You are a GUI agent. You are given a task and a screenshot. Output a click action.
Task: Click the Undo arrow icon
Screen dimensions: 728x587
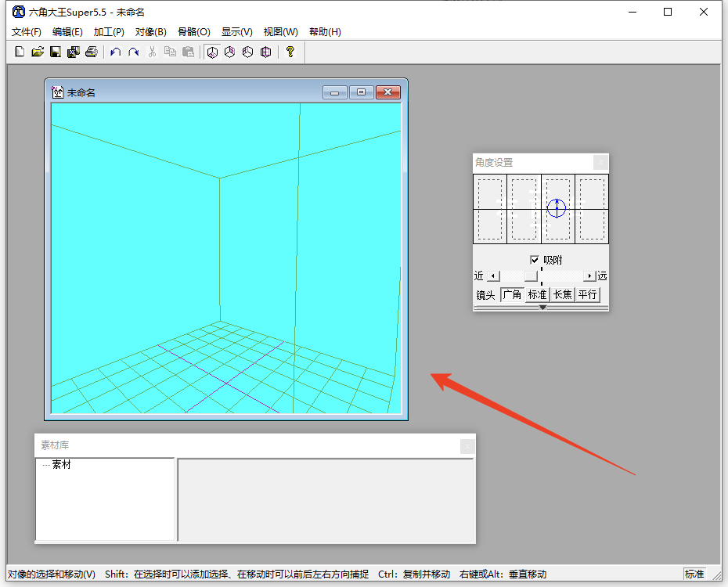pyautogui.click(x=115, y=52)
